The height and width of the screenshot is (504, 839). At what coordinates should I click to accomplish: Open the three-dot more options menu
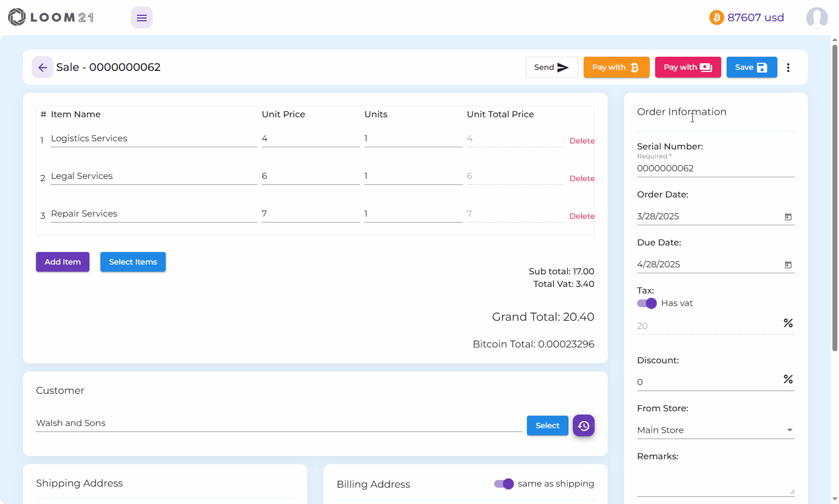point(788,68)
